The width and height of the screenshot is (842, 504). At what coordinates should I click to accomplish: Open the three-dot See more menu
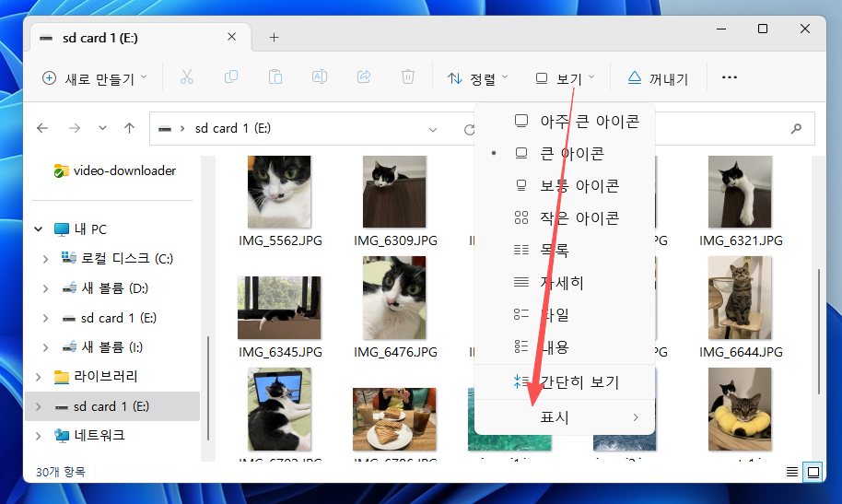tap(730, 77)
